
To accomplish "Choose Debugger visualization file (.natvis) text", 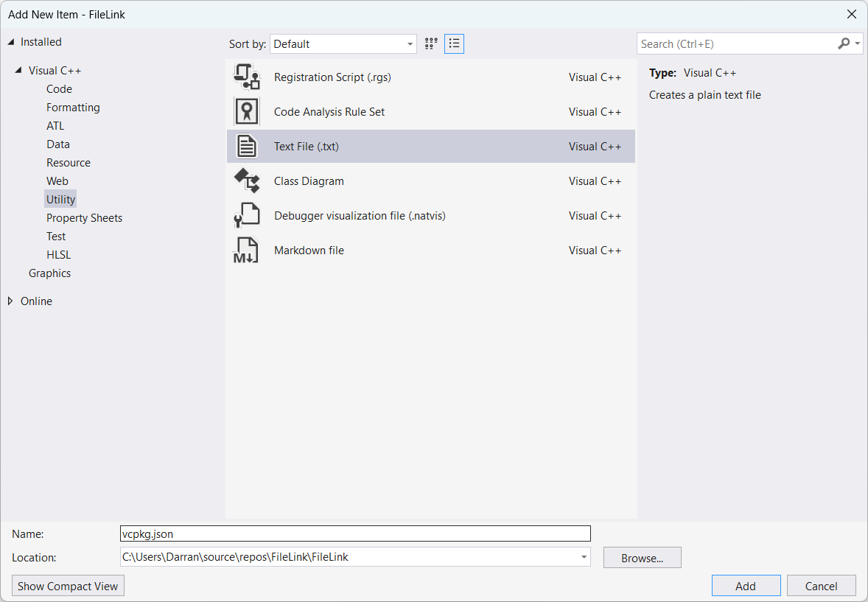I will (360, 215).
